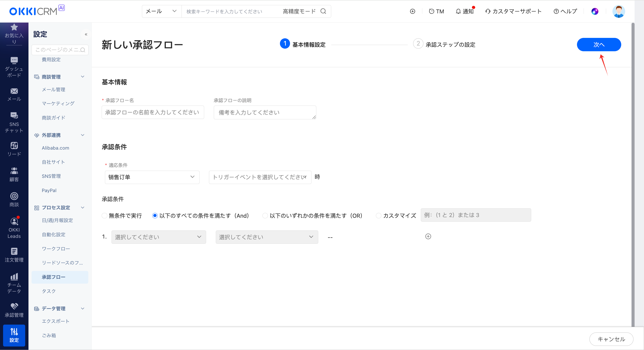Click the plus circle quick-create icon in header
The width and height of the screenshot is (644, 350).
pyautogui.click(x=412, y=11)
